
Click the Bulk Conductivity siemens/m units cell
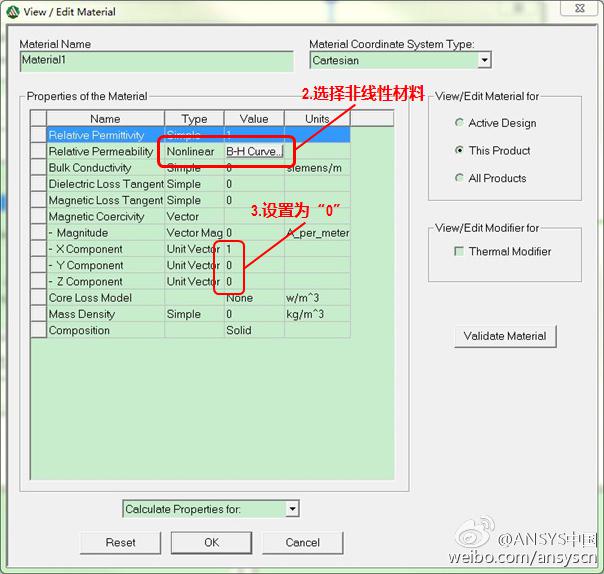(x=317, y=168)
